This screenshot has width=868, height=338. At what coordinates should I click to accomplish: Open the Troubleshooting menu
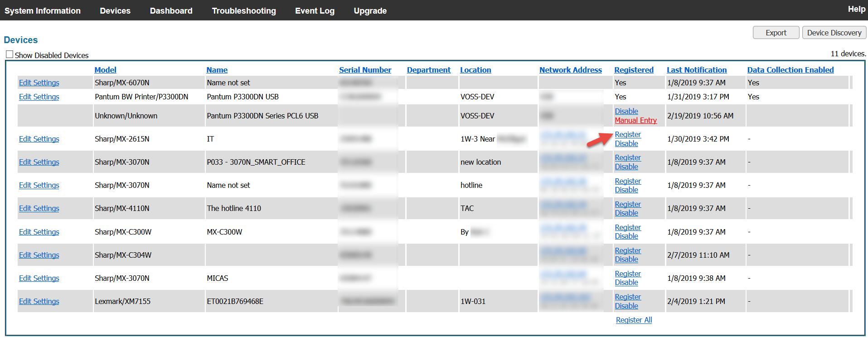tap(243, 11)
